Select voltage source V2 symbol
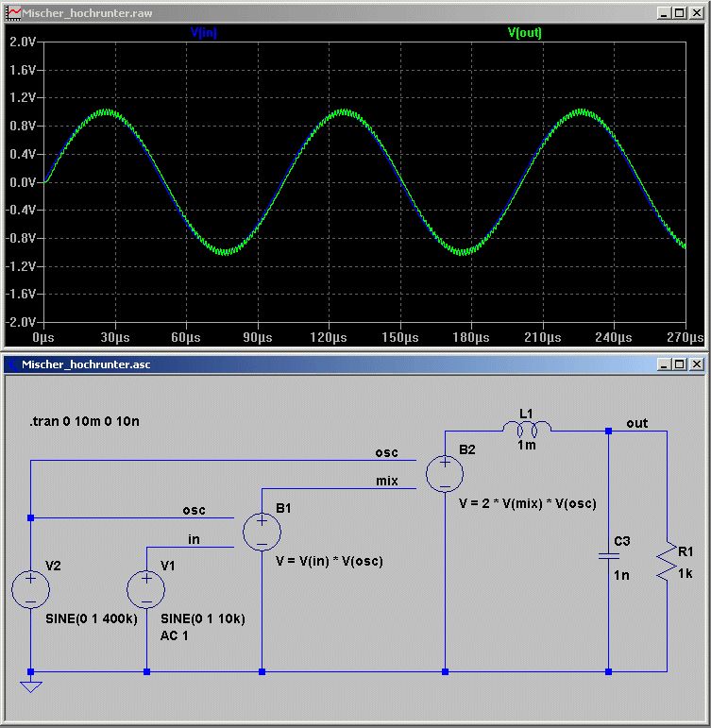Viewport: 711px width, 728px height. pyautogui.click(x=30, y=589)
